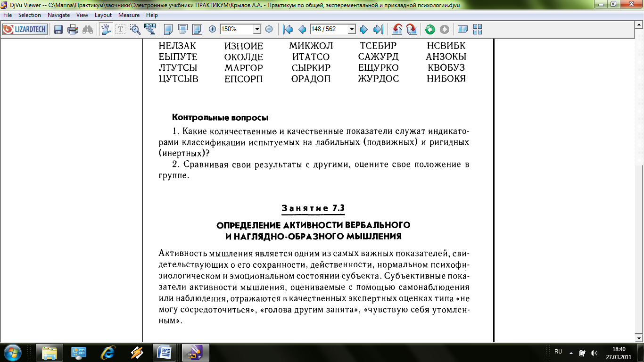The width and height of the screenshot is (644, 362).
Task: Show the thumbnails grid view
Action: (477, 29)
